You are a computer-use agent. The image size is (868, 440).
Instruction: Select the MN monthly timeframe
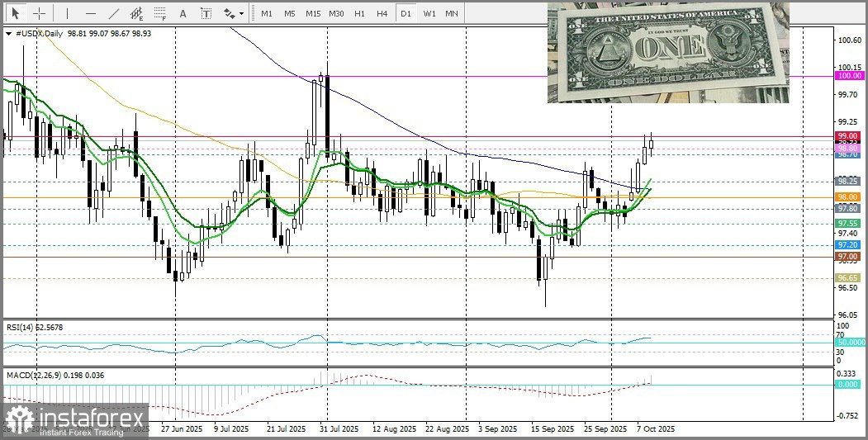452,14
